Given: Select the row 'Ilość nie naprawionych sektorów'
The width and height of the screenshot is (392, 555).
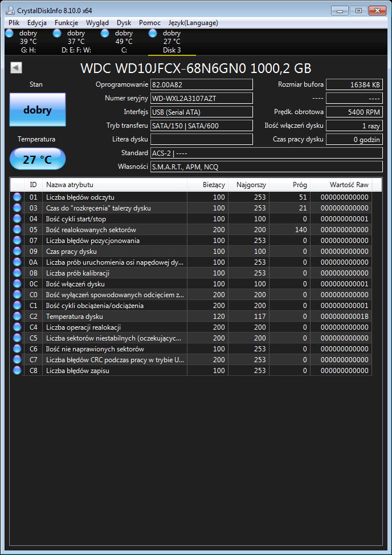Looking at the screenshot, I should (191, 349).
